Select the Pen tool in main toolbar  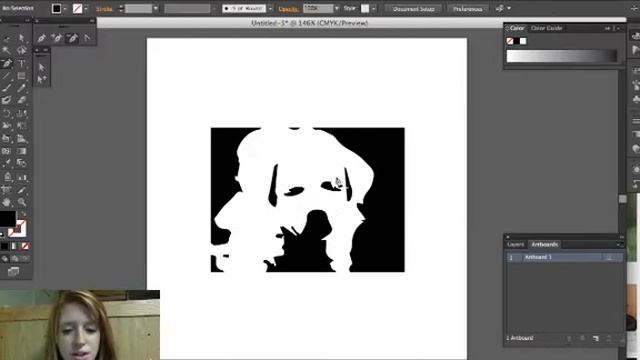tap(7, 63)
